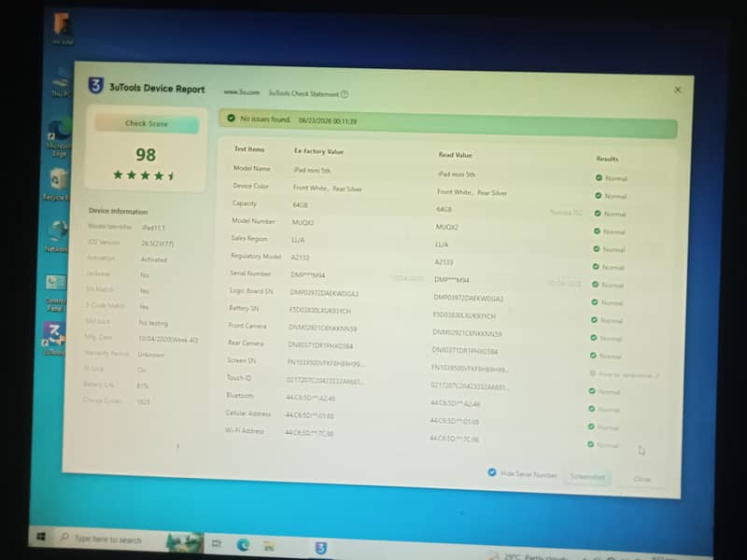Click the taskbar search box
This screenshot has height=560, width=747.
point(130,539)
